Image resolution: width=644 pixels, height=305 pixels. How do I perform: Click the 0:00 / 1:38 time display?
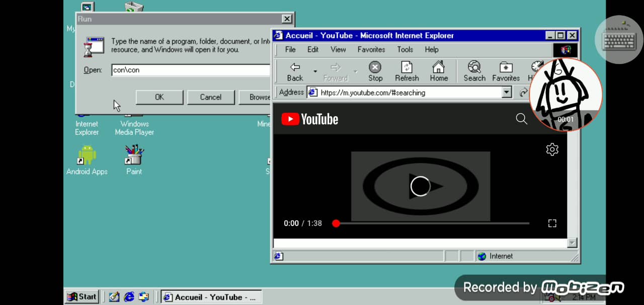click(303, 223)
